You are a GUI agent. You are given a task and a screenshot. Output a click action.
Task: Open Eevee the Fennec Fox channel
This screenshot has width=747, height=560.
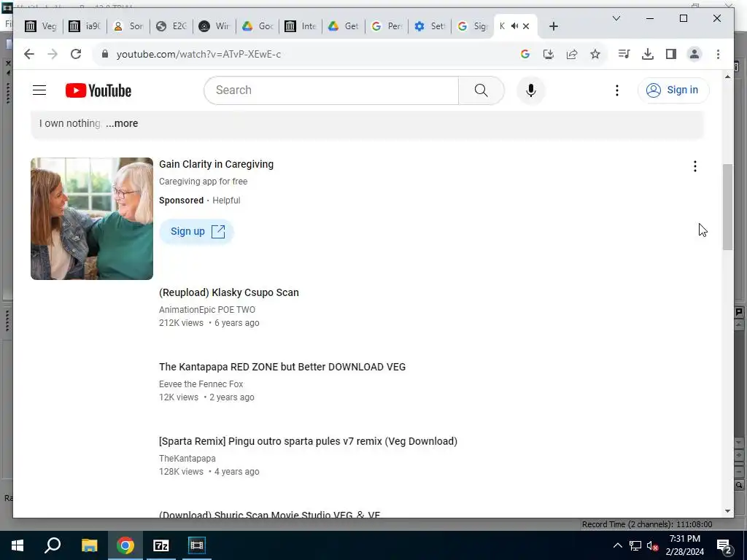[201, 384]
